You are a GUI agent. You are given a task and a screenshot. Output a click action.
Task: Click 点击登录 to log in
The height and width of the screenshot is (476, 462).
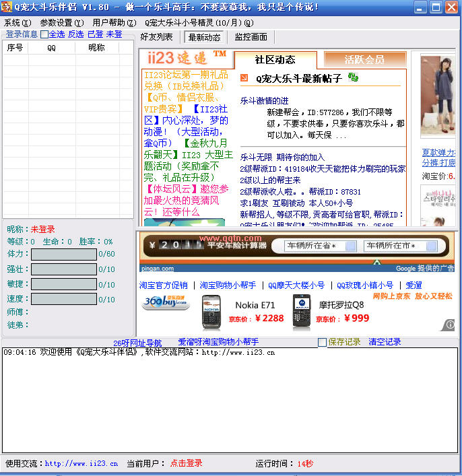186,463
